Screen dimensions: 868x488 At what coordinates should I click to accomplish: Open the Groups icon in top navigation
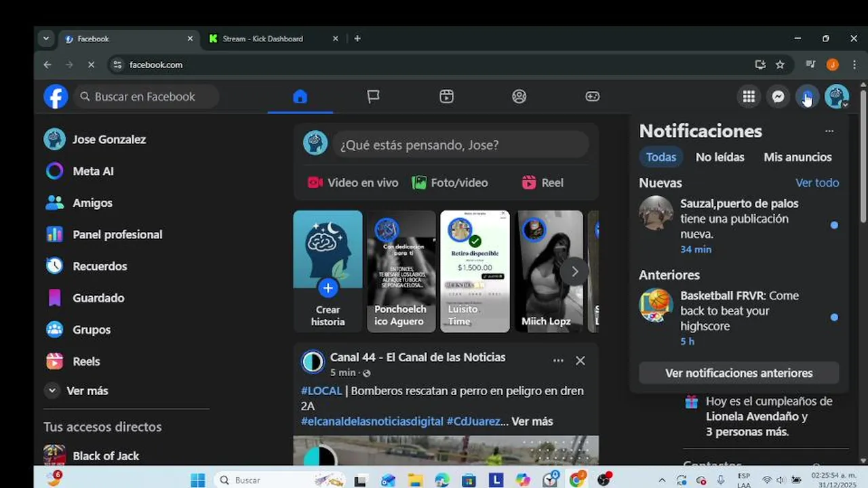click(x=519, y=96)
